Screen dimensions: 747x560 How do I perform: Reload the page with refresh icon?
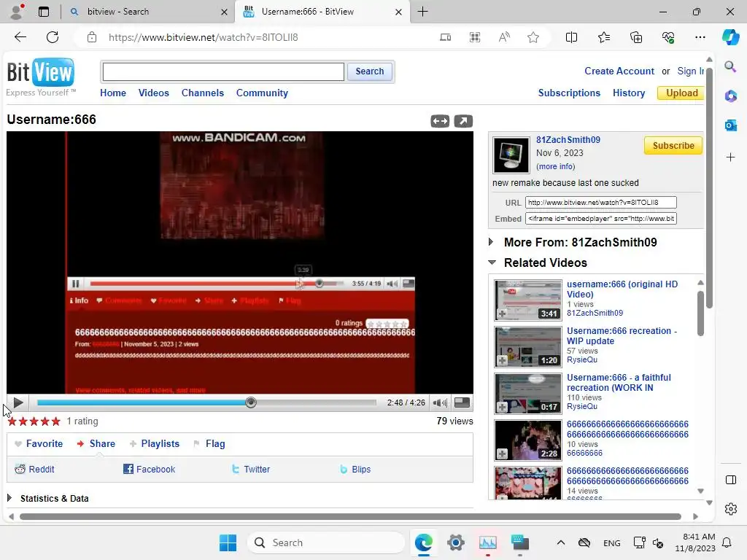click(x=53, y=37)
